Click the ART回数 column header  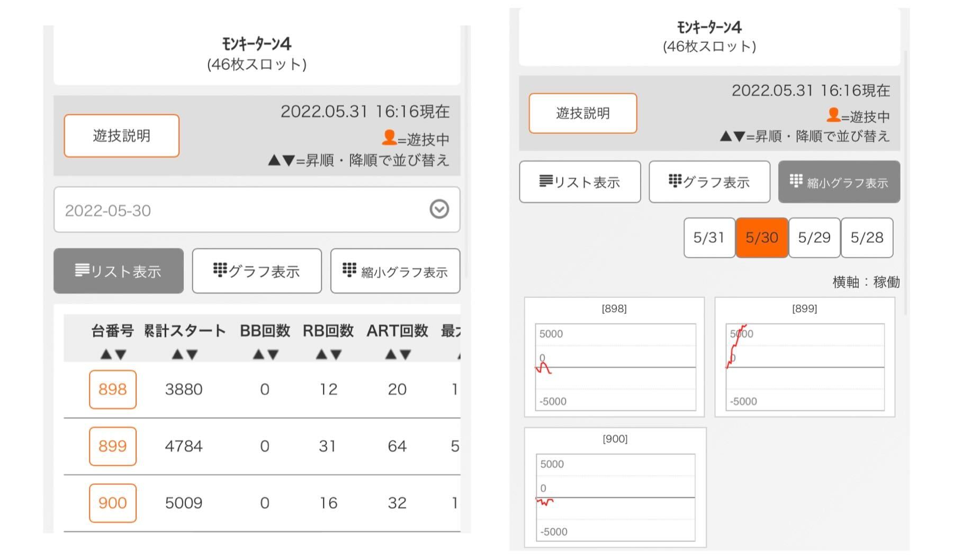pos(397,331)
